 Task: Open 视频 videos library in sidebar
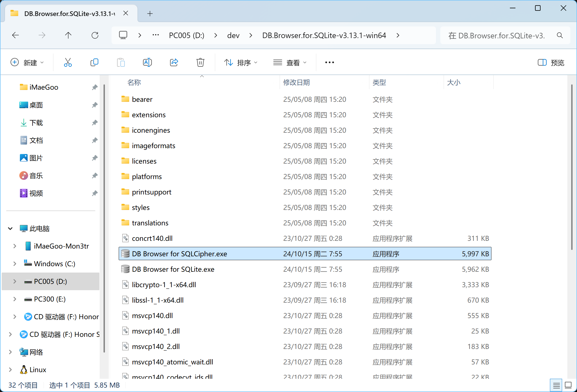click(x=31, y=193)
